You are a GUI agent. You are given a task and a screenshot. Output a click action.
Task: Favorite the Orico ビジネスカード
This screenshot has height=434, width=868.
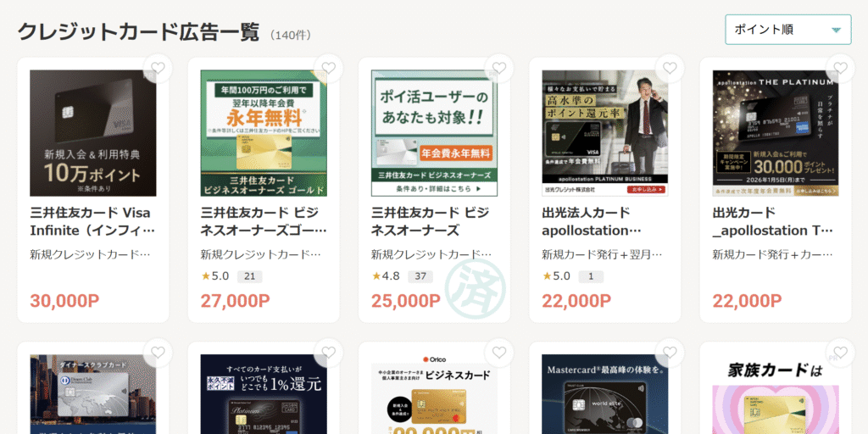[x=498, y=353]
